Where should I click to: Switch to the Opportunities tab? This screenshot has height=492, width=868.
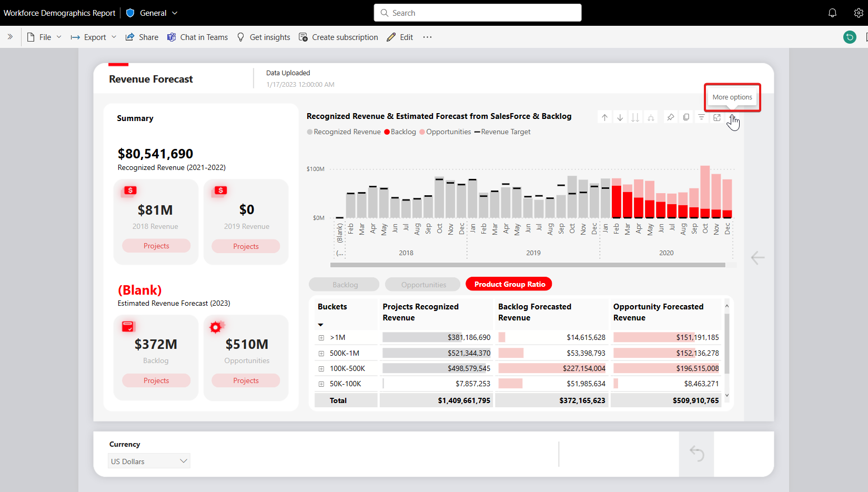click(422, 284)
